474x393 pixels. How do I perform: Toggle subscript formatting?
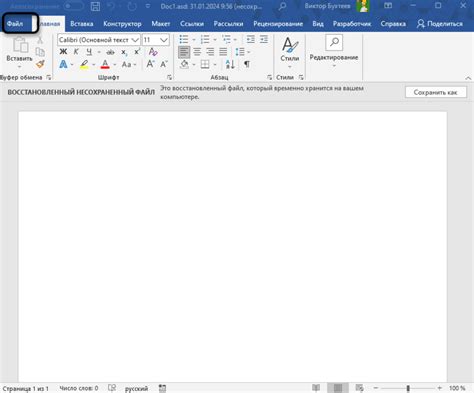124,52
